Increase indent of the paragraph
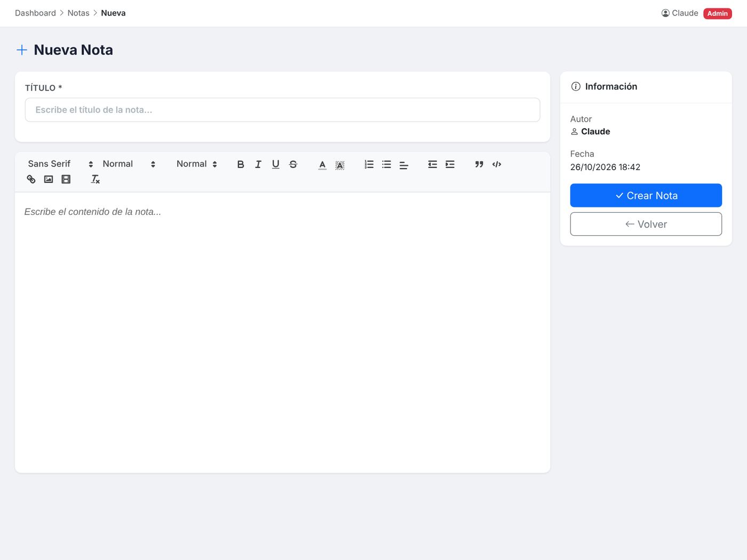747x560 pixels. (x=450, y=164)
